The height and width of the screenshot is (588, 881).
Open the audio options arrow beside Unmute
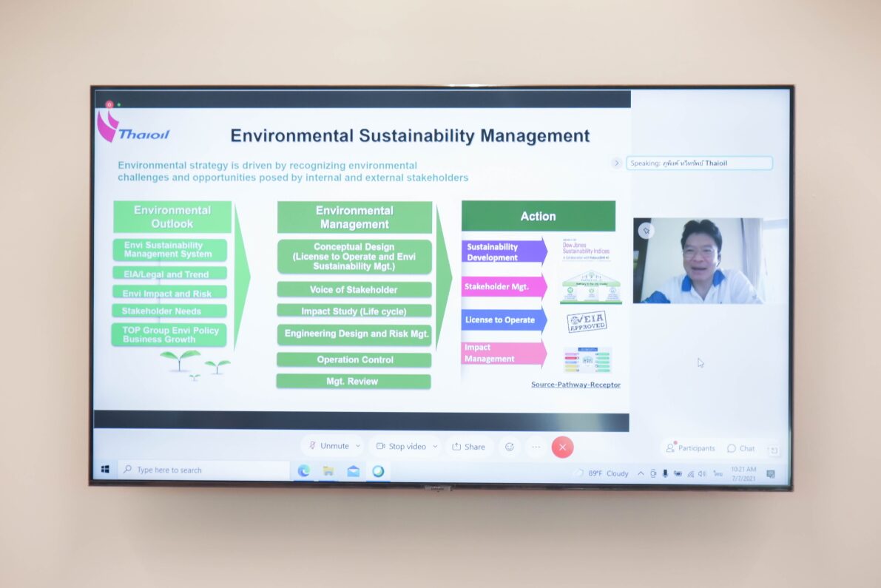coord(358,446)
